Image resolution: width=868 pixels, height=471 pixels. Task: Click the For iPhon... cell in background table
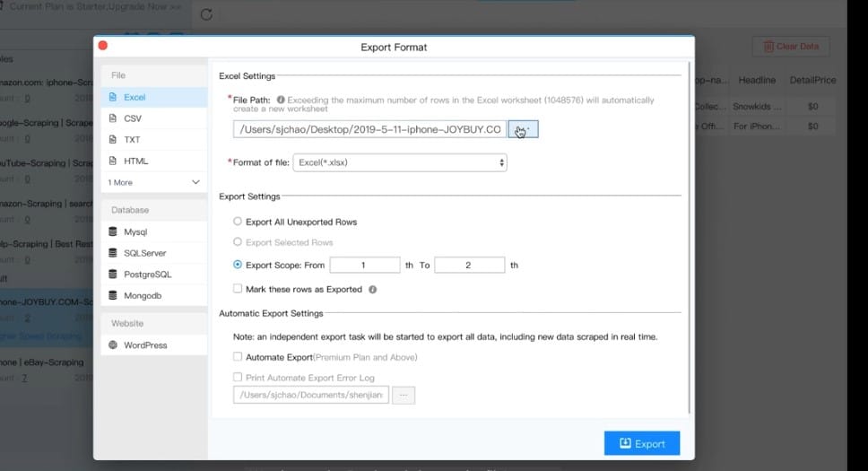(x=757, y=126)
